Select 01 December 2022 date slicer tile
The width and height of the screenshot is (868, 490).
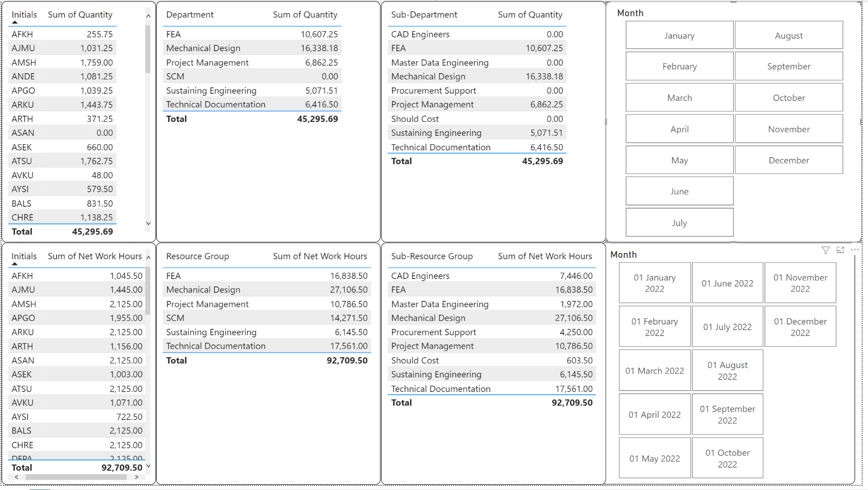(800, 327)
